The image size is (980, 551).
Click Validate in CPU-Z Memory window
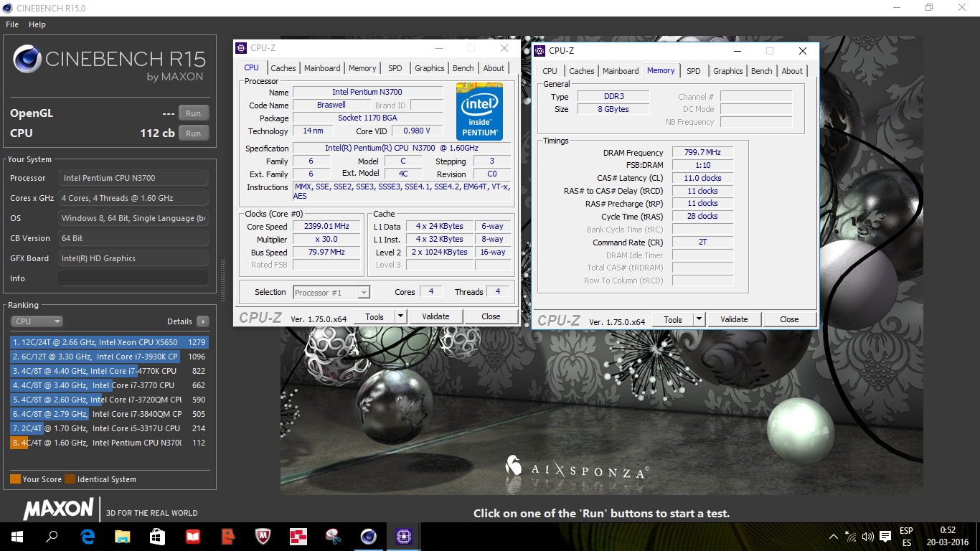coord(734,319)
